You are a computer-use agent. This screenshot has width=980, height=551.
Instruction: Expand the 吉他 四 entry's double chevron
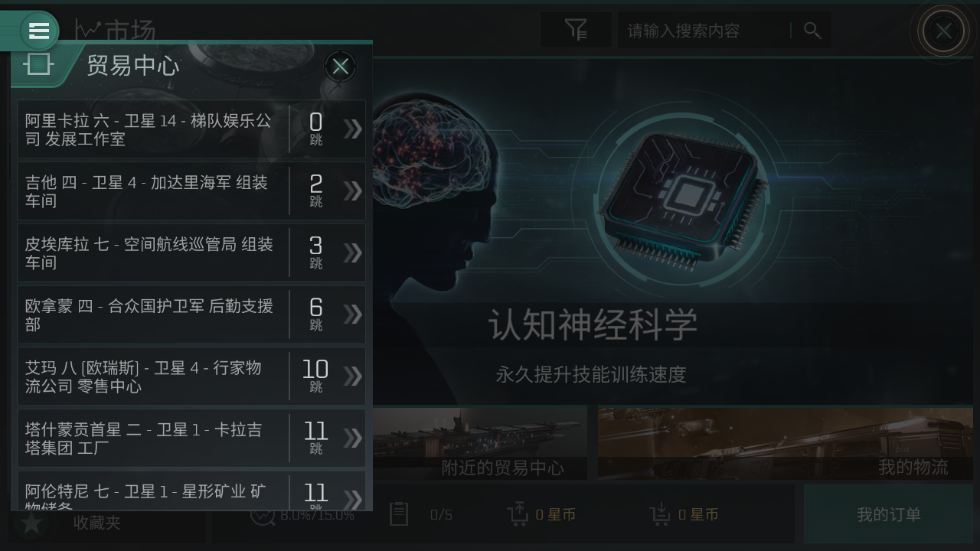[352, 191]
